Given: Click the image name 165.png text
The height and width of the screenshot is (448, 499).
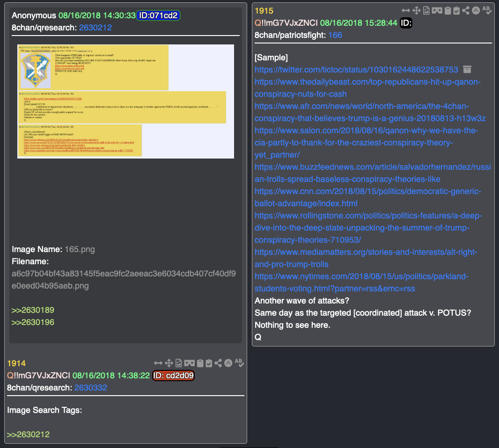Looking at the screenshot, I should click(80, 249).
